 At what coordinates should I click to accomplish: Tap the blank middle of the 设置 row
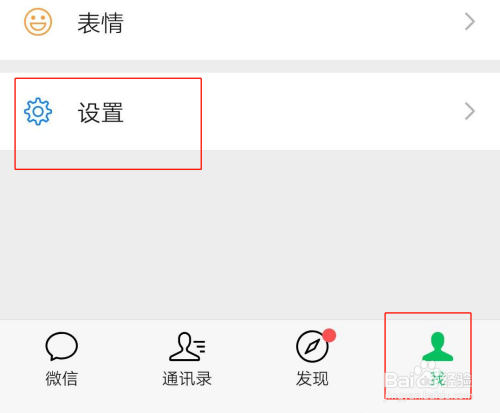click(293, 111)
